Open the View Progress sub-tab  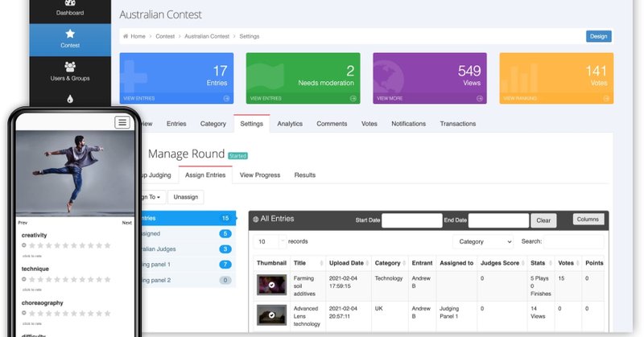coord(259,175)
